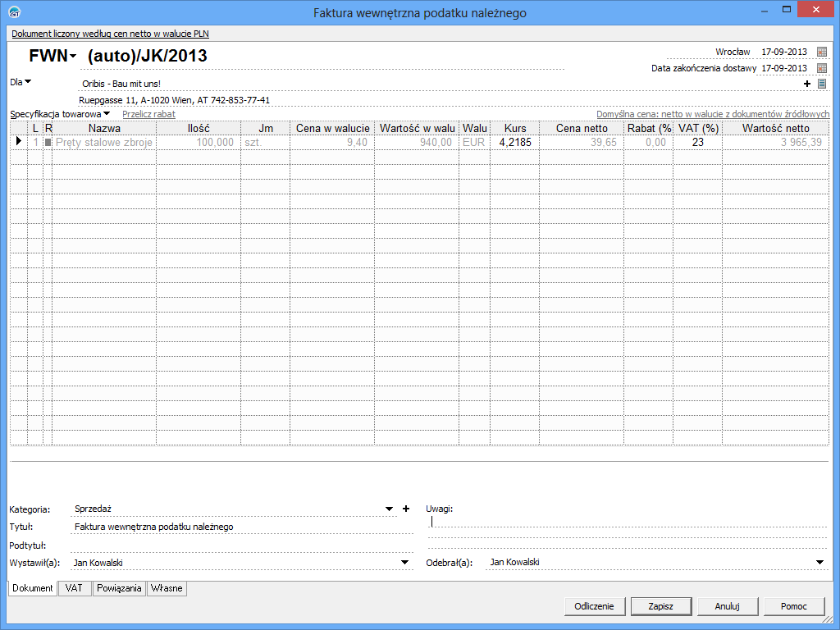
Task: Click into the Podtytuł field
Action: point(242,545)
